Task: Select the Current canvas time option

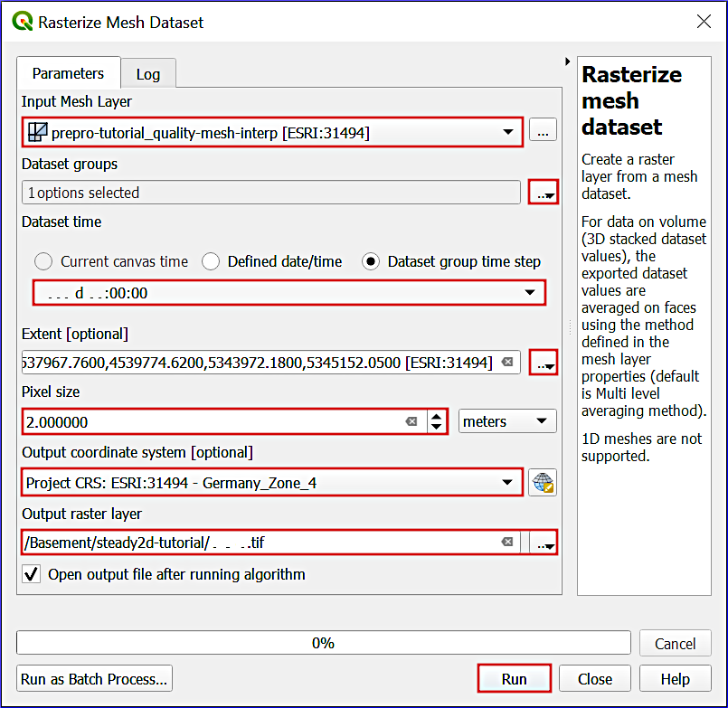Action: tap(43, 261)
